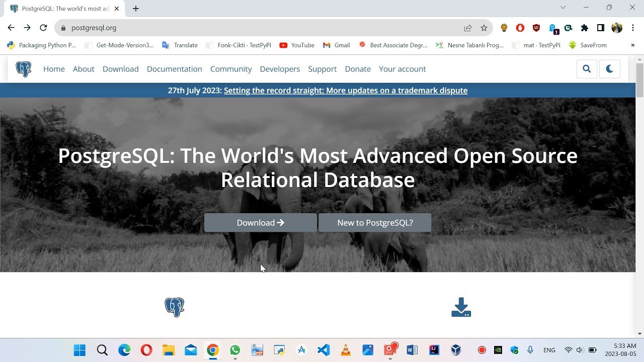This screenshot has height=362, width=644.
Task: Open Chrome's three-dot menu
Action: click(x=633, y=28)
